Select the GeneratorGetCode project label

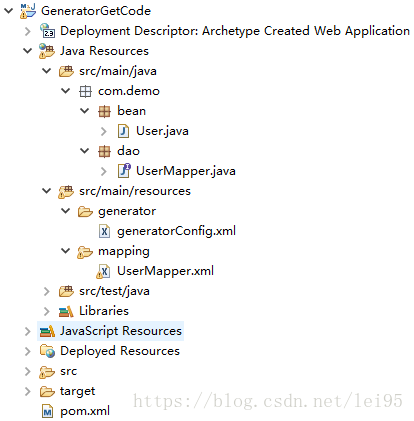pos(96,11)
